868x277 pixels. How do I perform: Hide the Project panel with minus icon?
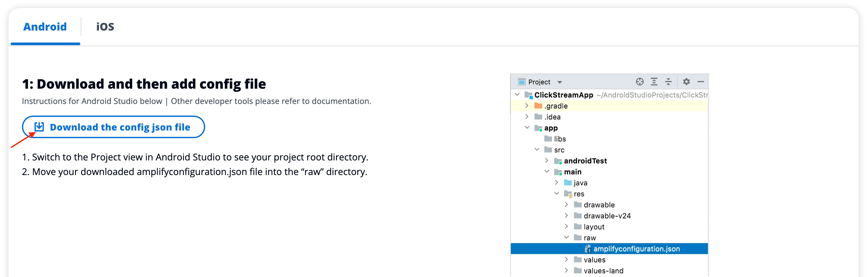click(x=701, y=82)
